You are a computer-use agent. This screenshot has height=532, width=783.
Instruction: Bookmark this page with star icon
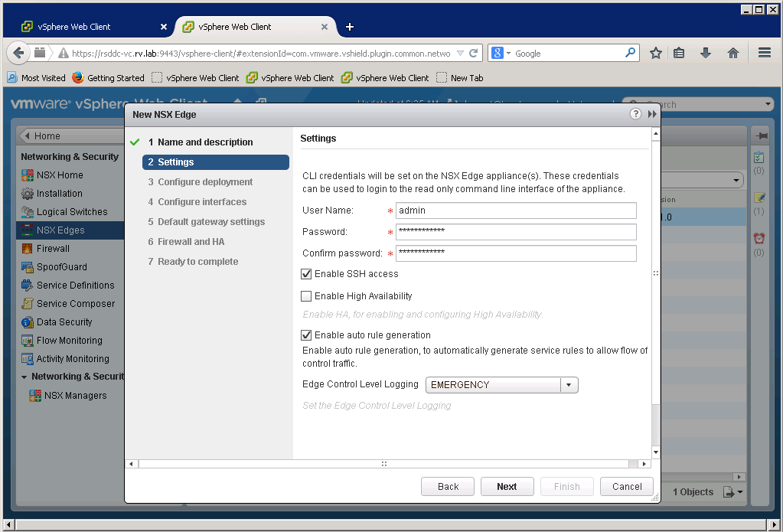656,53
